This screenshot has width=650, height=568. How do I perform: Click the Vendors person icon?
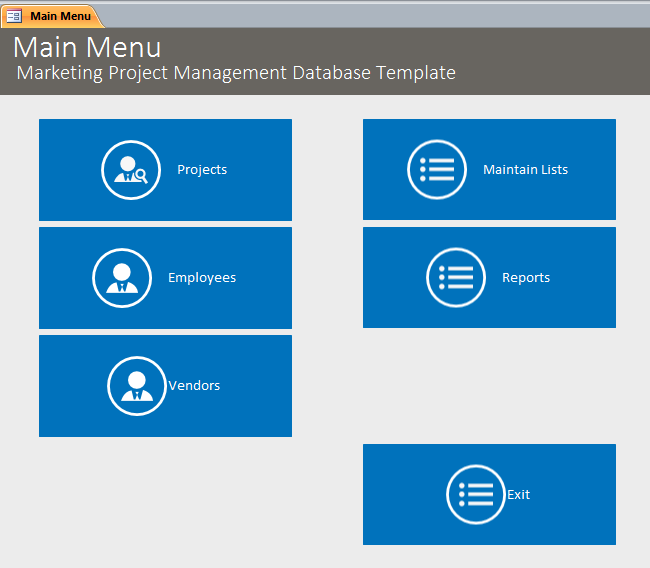pyautogui.click(x=137, y=386)
